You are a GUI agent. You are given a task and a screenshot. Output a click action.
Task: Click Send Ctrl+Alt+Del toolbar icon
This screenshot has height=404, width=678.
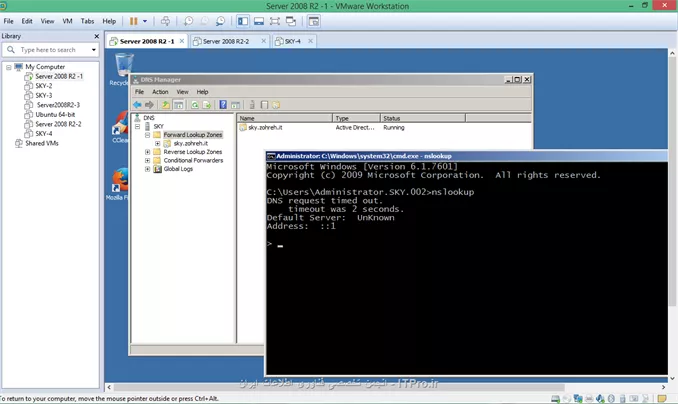165,21
